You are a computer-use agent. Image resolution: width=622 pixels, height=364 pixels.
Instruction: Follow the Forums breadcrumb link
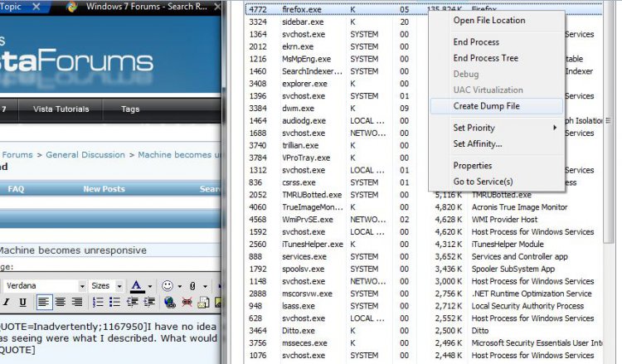(17, 155)
